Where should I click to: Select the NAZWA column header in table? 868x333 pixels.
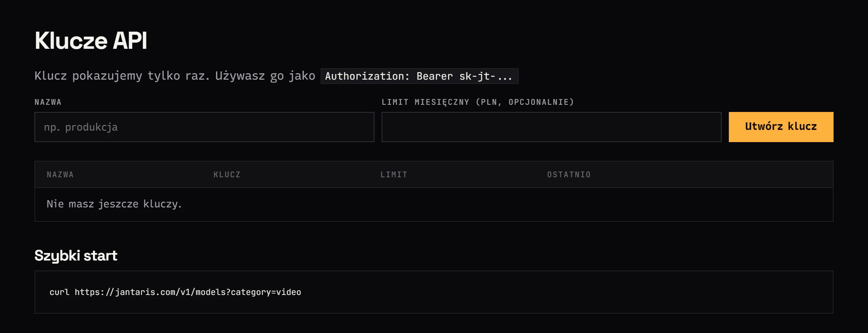[x=60, y=175]
